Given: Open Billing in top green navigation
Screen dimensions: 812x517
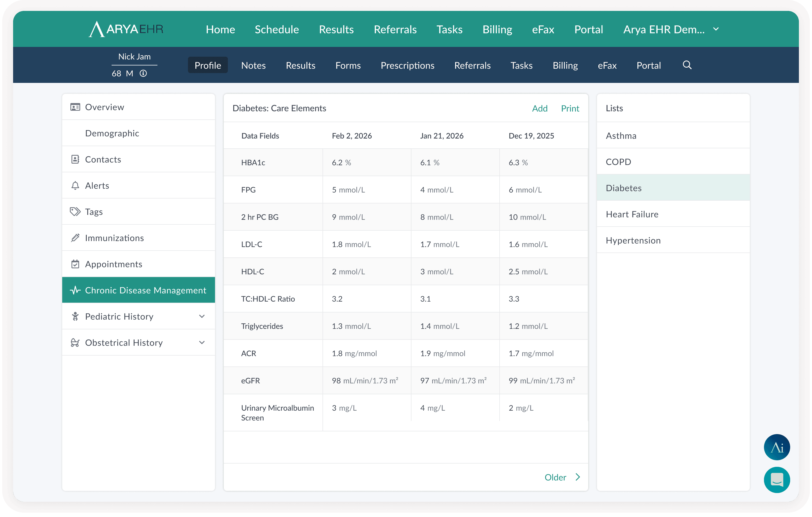Looking at the screenshot, I should (497, 29).
